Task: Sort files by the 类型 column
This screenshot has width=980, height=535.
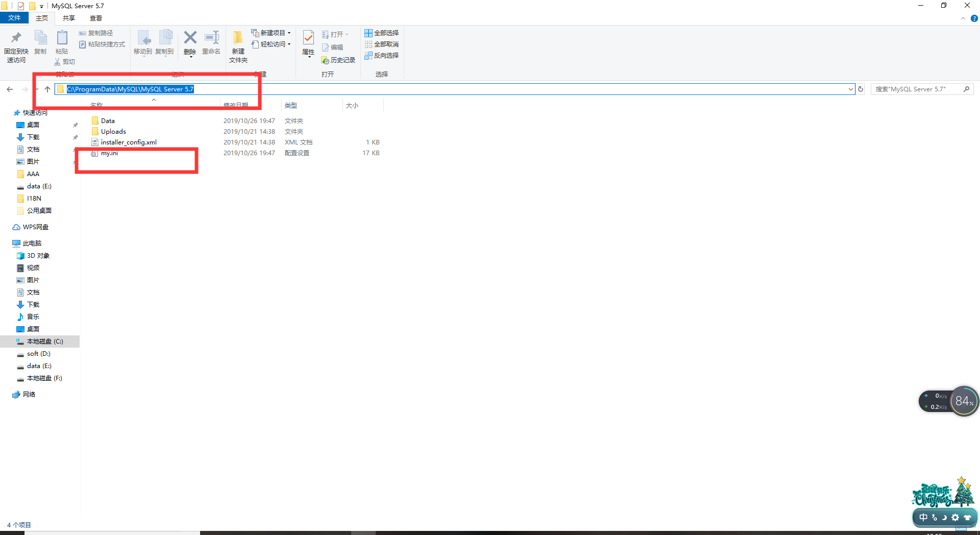Action: tap(311, 106)
